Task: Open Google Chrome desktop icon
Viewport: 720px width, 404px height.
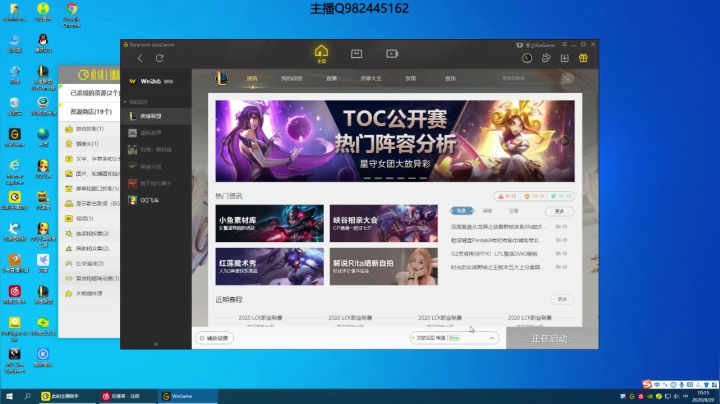Action: [71, 15]
